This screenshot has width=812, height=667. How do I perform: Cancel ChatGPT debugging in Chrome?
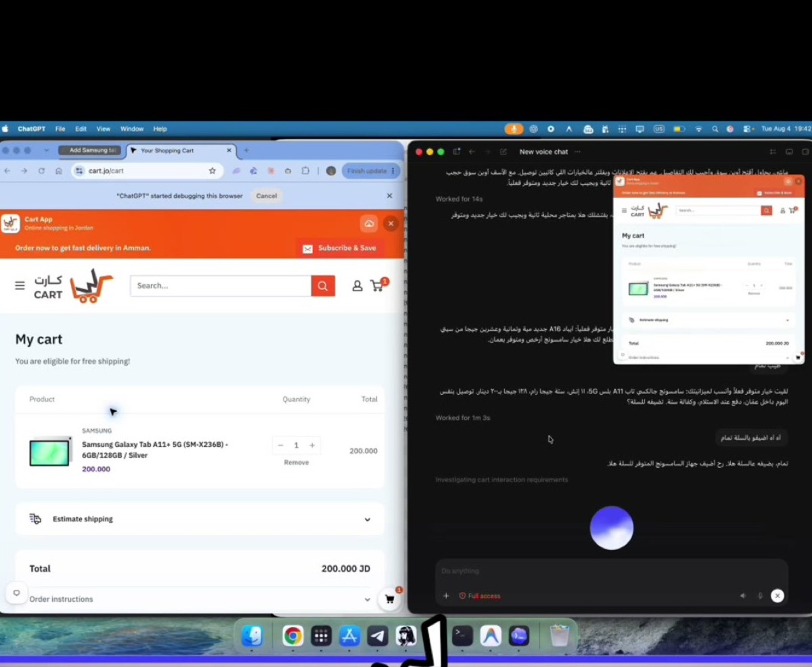266,196
